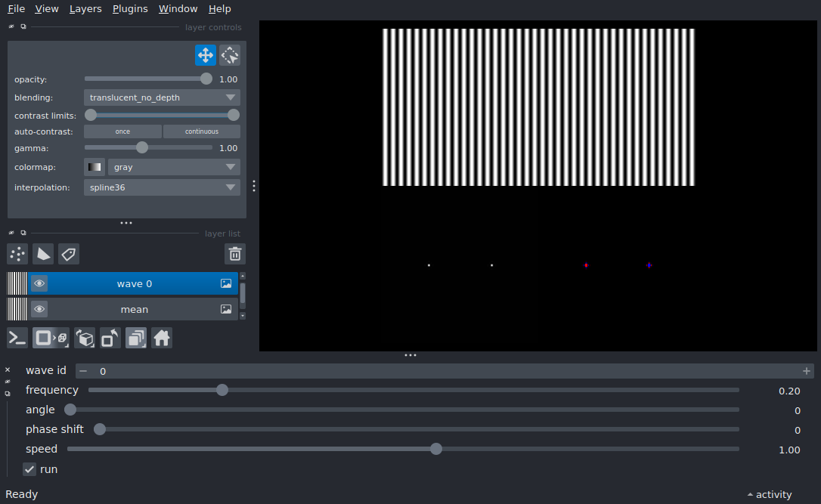Click the image type icon on wave 0 layer
Viewport: 821px width, 504px height.
point(226,283)
